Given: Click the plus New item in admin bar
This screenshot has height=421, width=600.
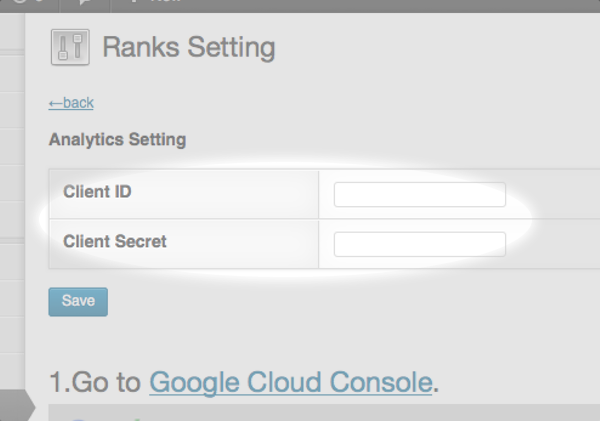Looking at the screenshot, I should tap(155, 2).
